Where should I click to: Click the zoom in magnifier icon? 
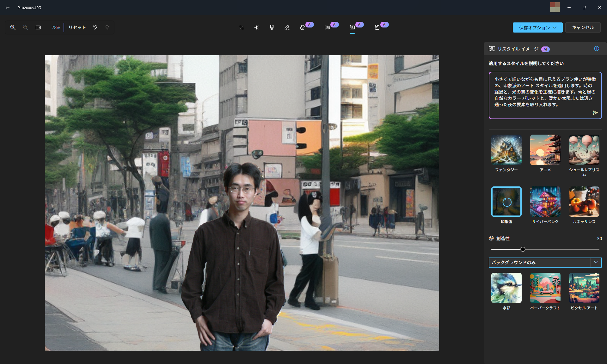tap(13, 27)
